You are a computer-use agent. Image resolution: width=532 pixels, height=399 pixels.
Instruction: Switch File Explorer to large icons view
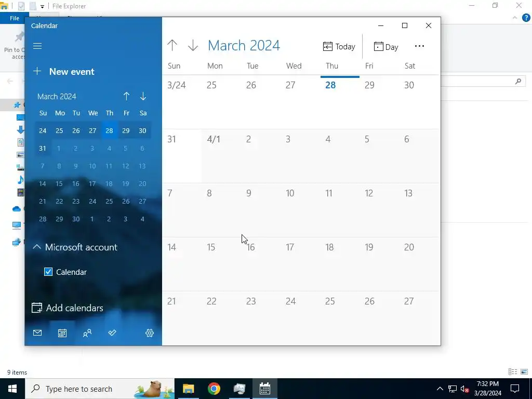[524, 372]
